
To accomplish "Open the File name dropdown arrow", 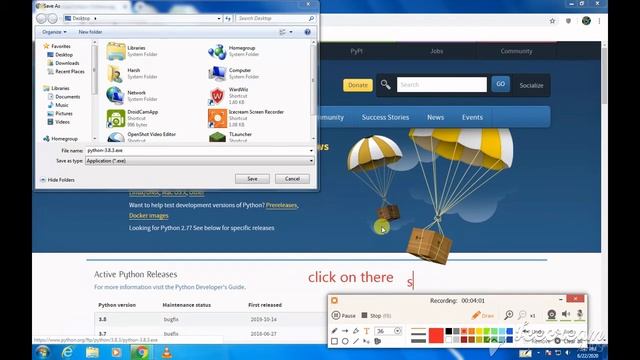I will (x=311, y=151).
